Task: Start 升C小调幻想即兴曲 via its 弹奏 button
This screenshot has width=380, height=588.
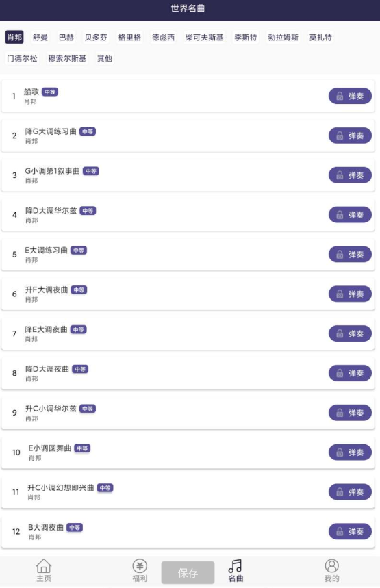Action: pyautogui.click(x=350, y=491)
